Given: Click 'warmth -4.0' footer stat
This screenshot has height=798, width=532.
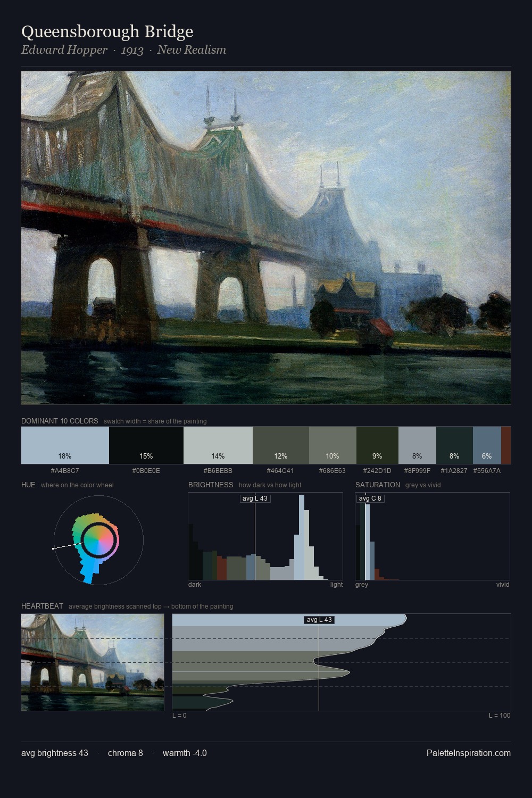Looking at the screenshot, I should pyautogui.click(x=185, y=753).
